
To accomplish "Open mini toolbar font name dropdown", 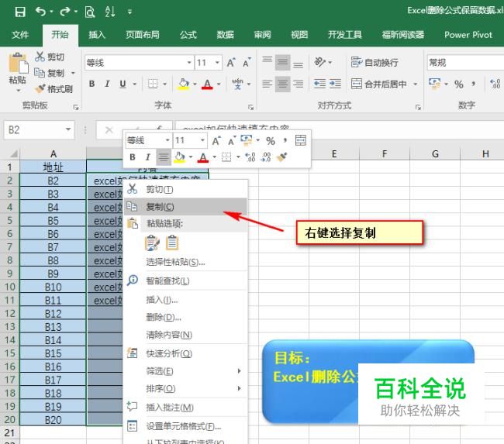I will [167, 140].
